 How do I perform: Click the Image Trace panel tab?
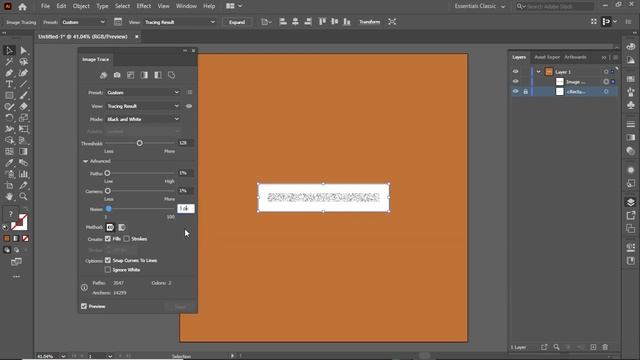click(96, 59)
